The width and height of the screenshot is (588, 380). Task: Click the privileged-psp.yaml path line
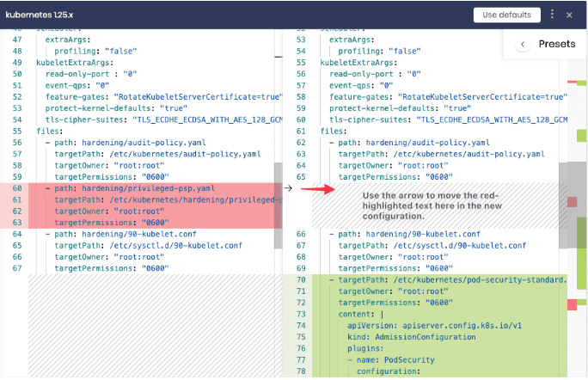130,188
